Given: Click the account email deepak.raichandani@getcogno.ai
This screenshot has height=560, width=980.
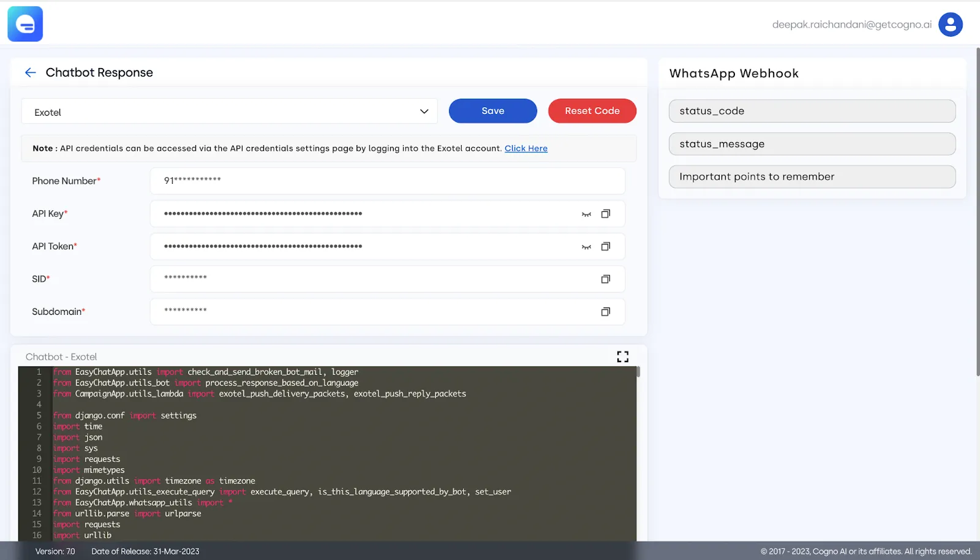Looking at the screenshot, I should 851,25.
